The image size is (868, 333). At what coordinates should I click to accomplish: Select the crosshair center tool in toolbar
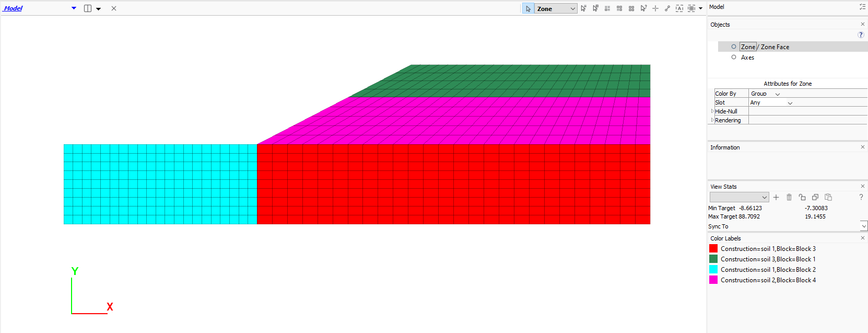tap(655, 8)
